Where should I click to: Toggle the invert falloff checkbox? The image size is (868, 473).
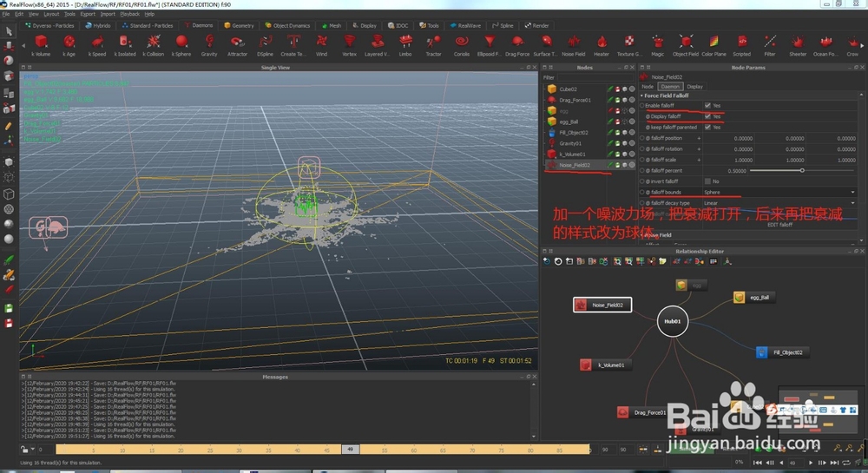pyautogui.click(x=707, y=181)
